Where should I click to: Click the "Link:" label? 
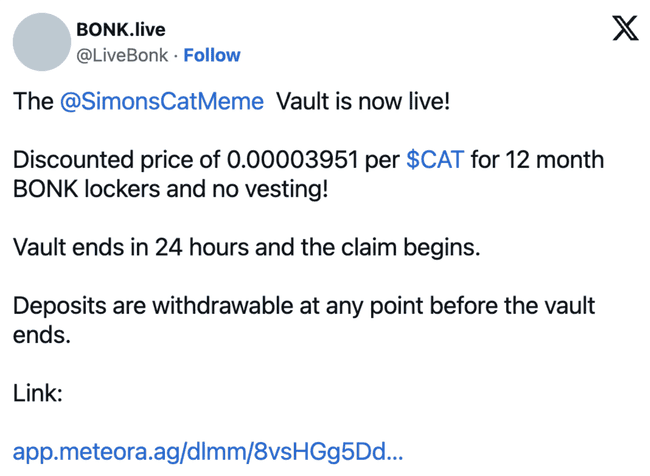click(38, 393)
